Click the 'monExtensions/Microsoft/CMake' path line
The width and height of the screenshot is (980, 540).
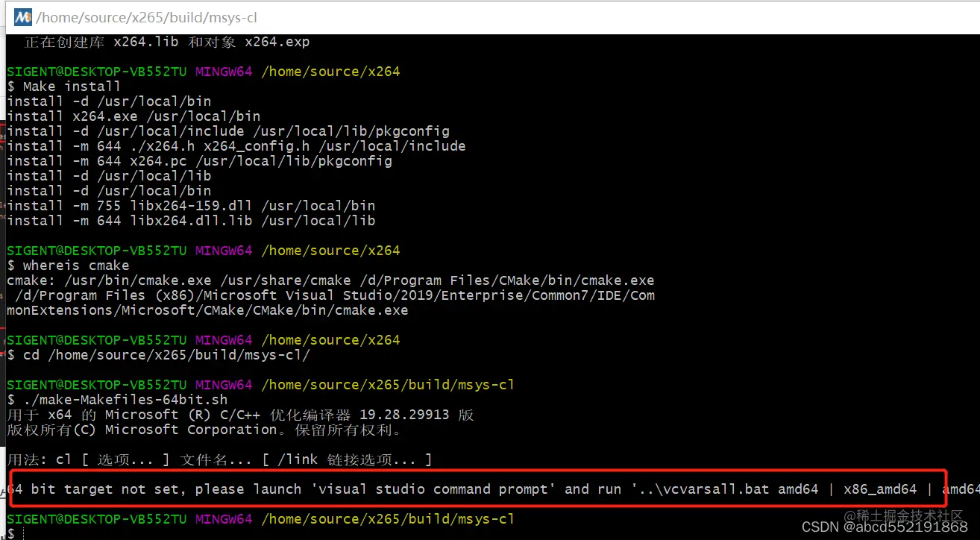pyautogui.click(x=207, y=310)
